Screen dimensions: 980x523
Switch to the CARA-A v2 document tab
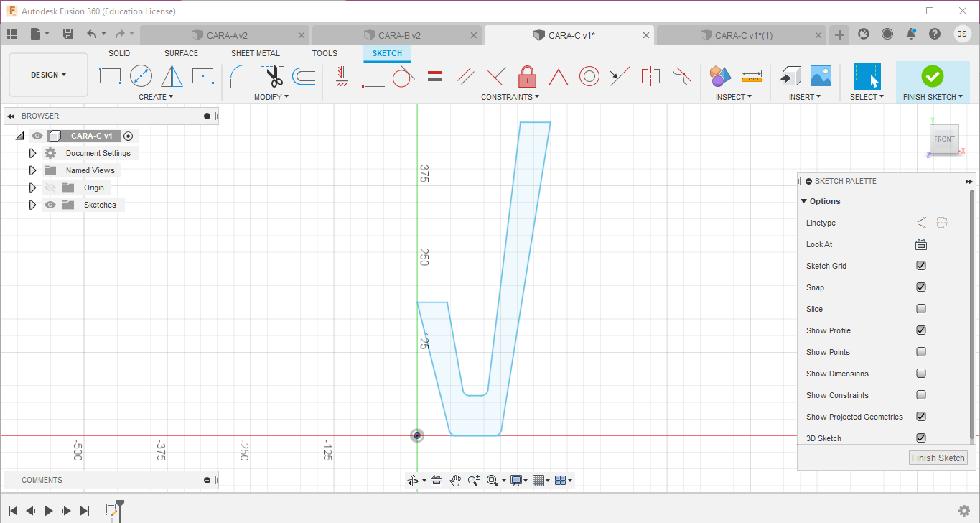pyautogui.click(x=225, y=35)
